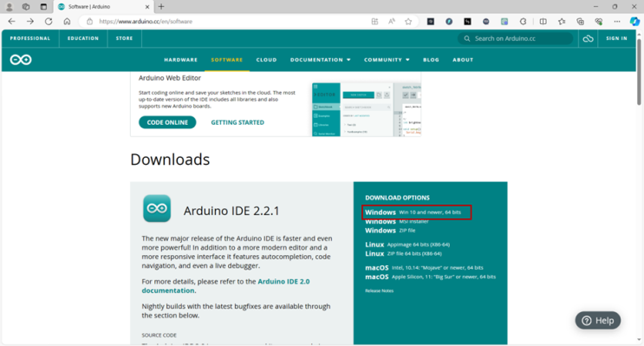Click the Downloads heading text
Image resolution: width=644 pixels, height=346 pixels.
[x=170, y=160]
